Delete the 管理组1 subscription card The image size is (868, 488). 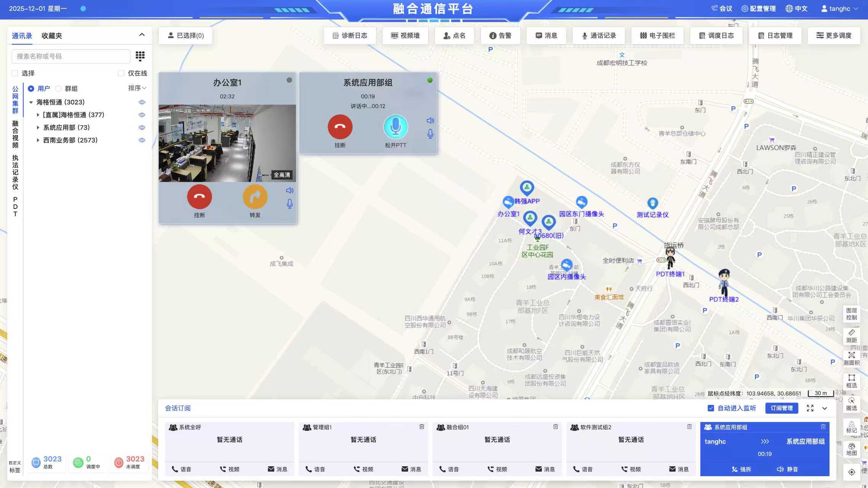[422, 427]
